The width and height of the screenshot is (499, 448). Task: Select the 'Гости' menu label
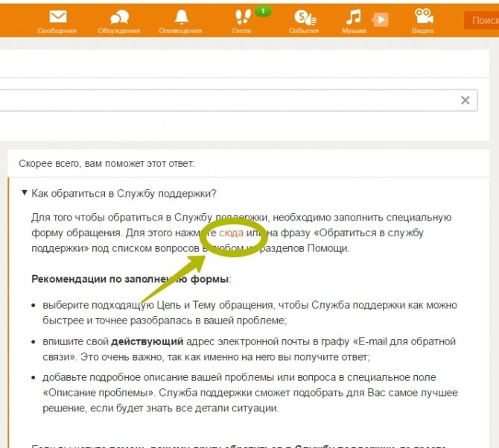(x=241, y=31)
